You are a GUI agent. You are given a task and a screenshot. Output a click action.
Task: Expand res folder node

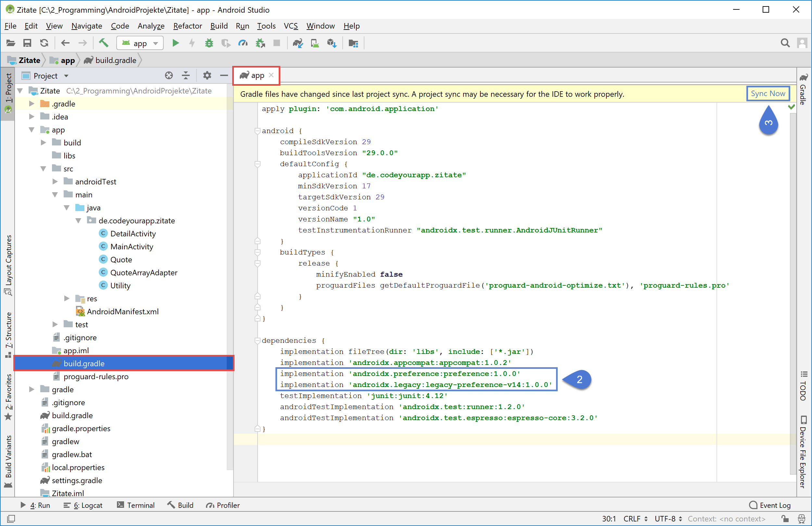pos(67,298)
